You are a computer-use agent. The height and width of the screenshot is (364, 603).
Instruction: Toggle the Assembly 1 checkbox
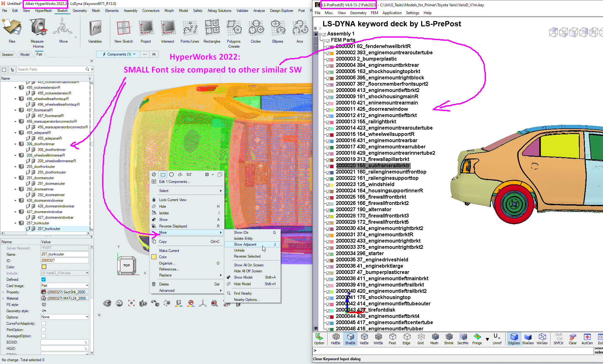pyautogui.click(x=324, y=35)
